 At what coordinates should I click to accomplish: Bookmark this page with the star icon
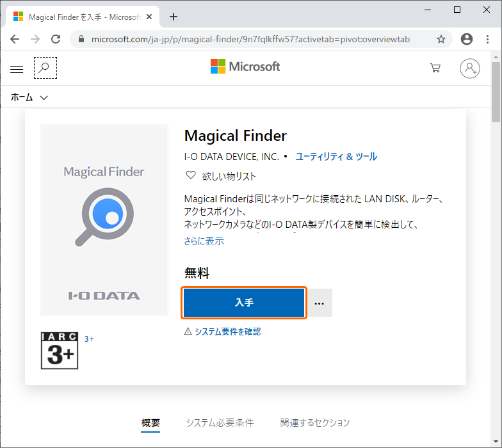click(441, 39)
